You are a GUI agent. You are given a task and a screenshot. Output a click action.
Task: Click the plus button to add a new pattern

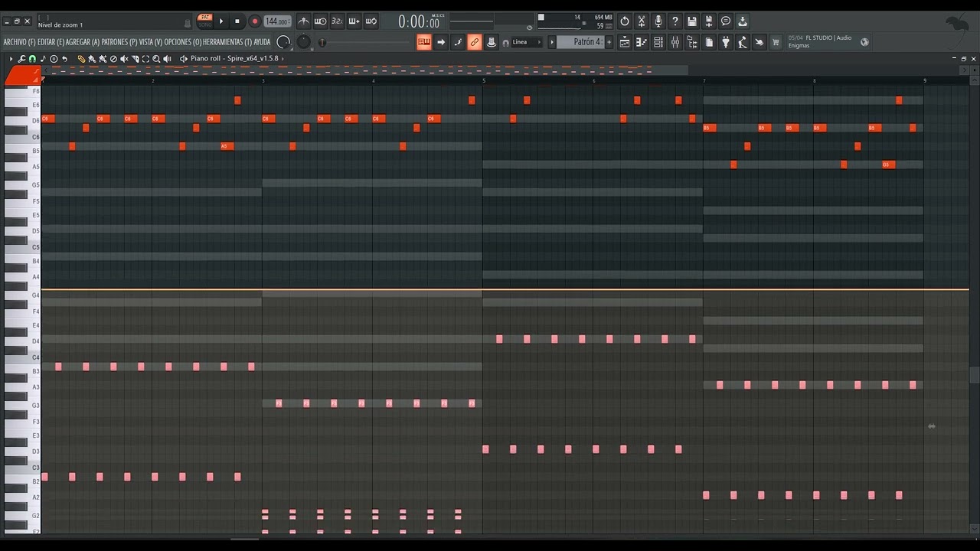(609, 42)
